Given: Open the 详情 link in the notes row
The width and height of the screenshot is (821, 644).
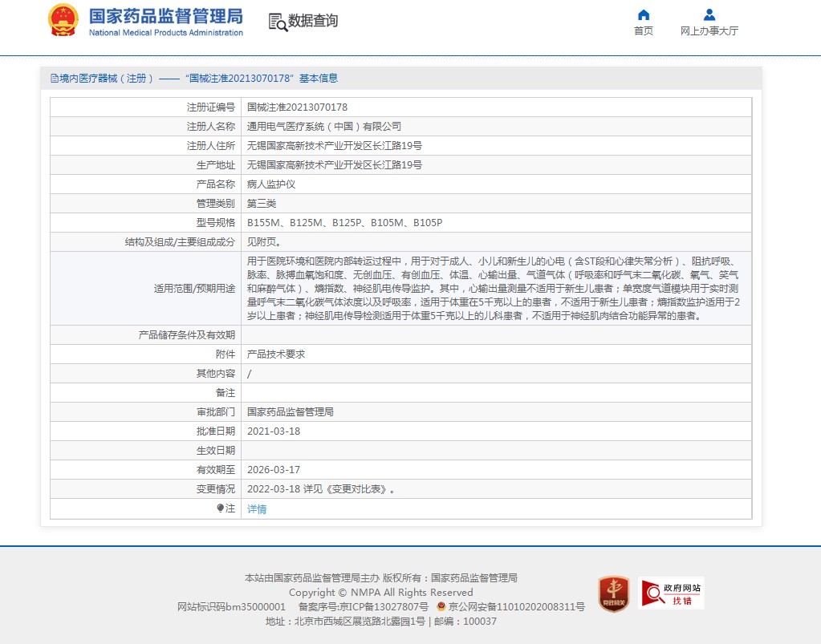Looking at the screenshot, I should click(x=257, y=508).
